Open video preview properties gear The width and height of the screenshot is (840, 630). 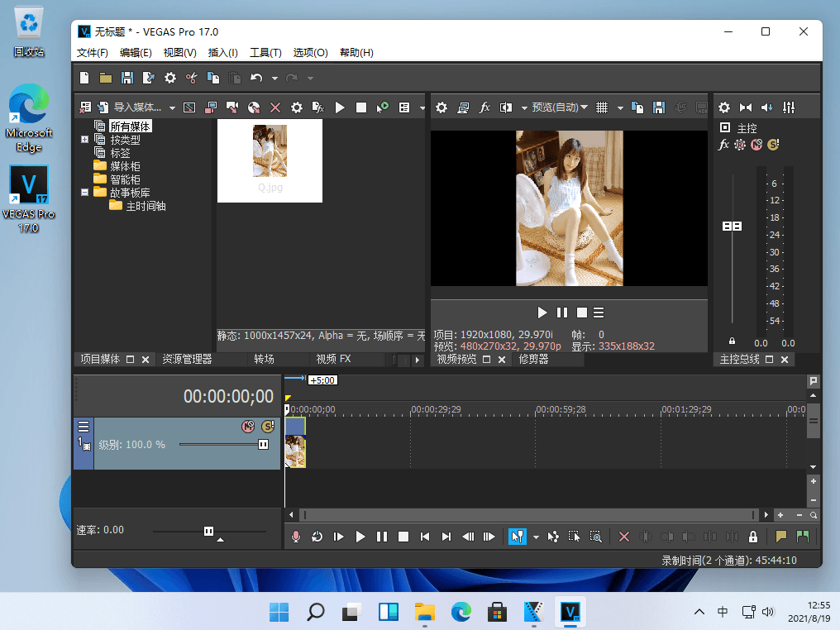point(441,107)
